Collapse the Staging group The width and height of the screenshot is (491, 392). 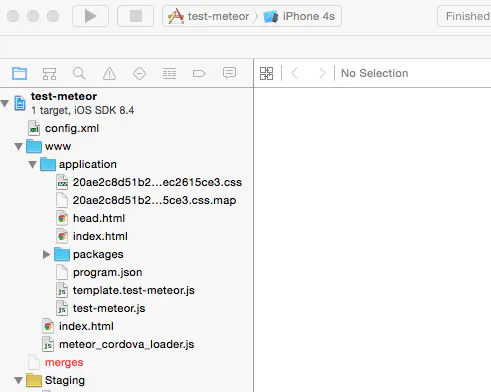point(19,380)
